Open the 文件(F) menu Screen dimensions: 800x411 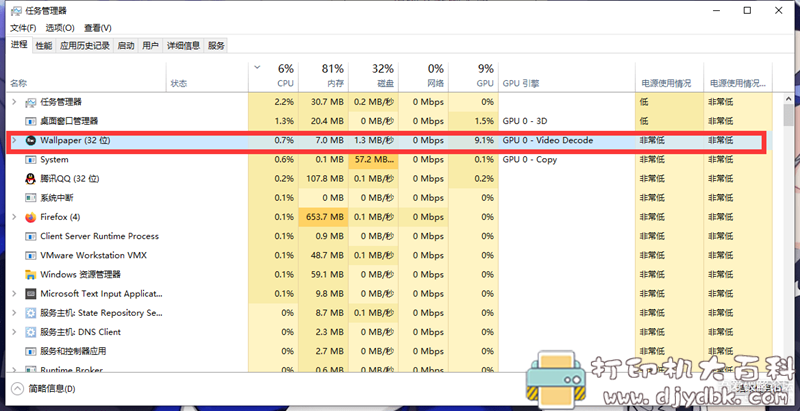(23, 28)
